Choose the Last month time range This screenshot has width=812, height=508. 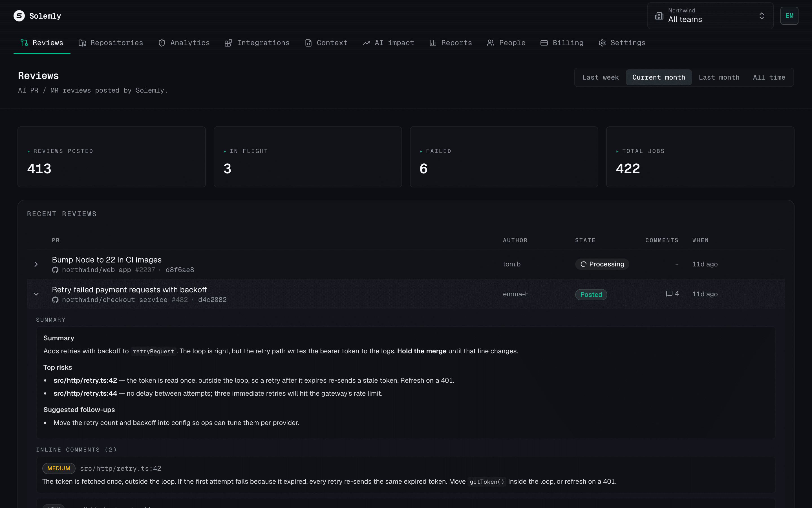click(719, 77)
